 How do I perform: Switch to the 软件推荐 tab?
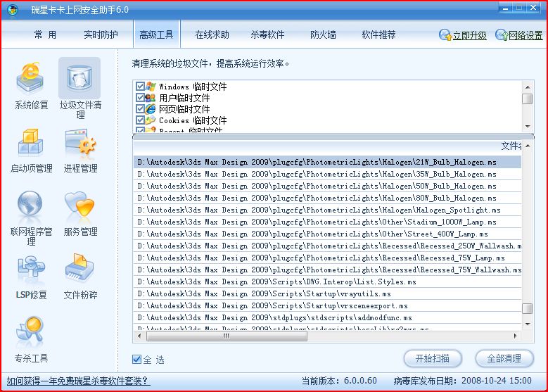coord(378,34)
